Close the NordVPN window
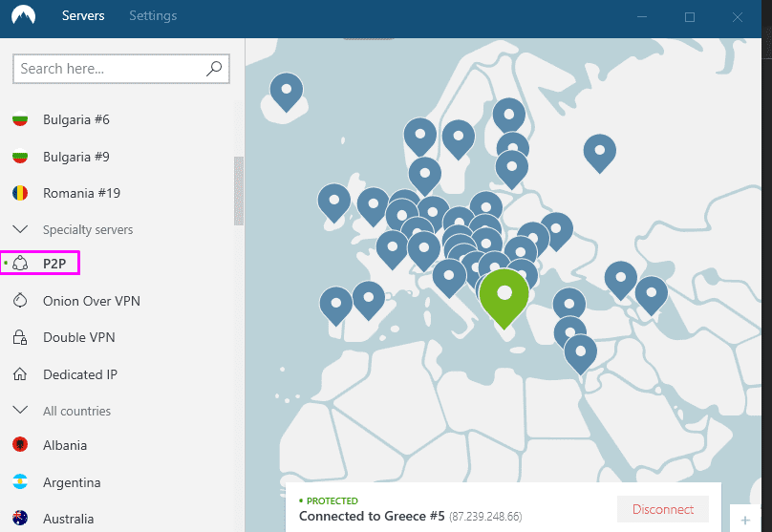The width and height of the screenshot is (772, 532). [x=737, y=17]
